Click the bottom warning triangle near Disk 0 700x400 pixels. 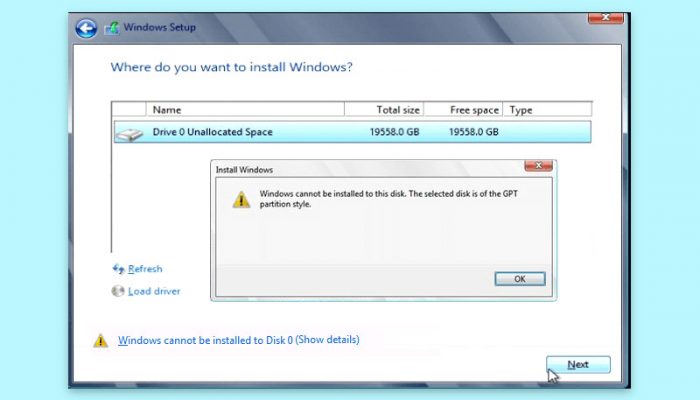pos(100,341)
